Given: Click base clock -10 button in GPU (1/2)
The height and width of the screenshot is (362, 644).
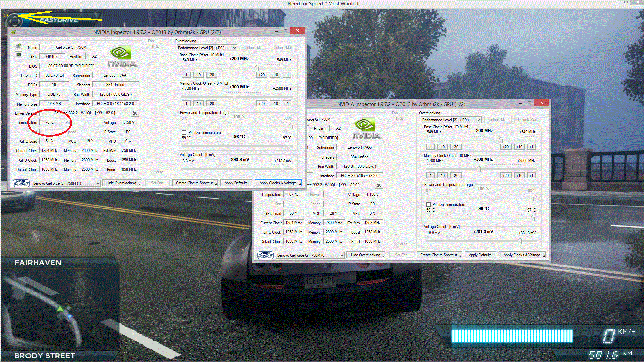Looking at the screenshot, I should (442, 147).
